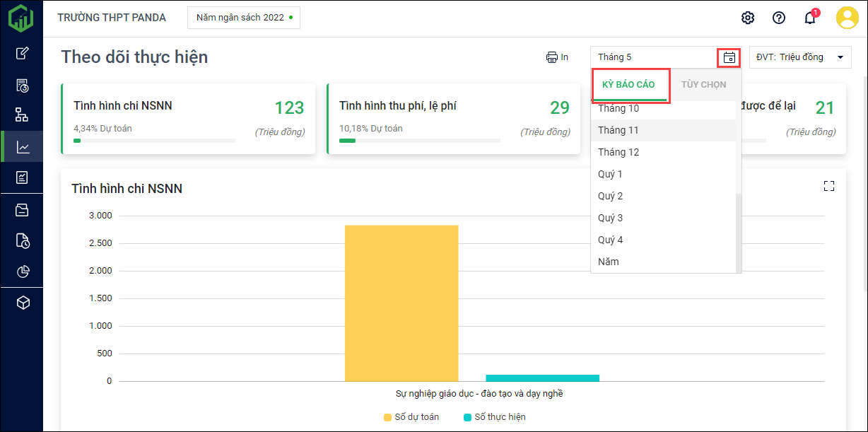Click the calendar icon beside Tháng 5

(729, 57)
